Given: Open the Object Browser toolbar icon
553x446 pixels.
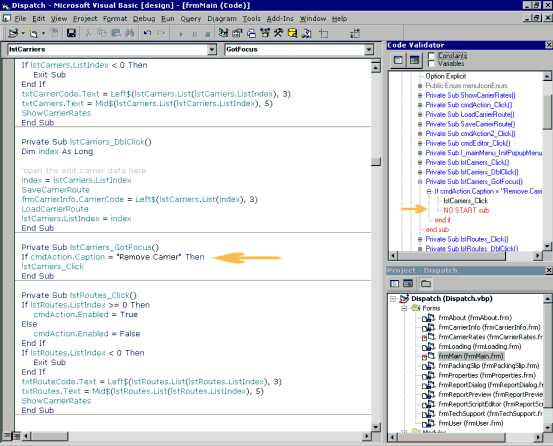Looking at the screenshot, I should pos(265,33).
